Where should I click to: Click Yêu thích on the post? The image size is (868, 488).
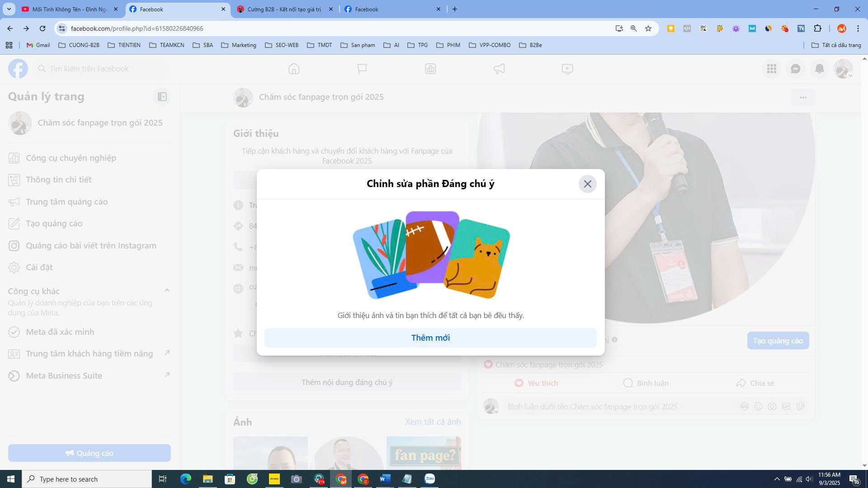536,383
